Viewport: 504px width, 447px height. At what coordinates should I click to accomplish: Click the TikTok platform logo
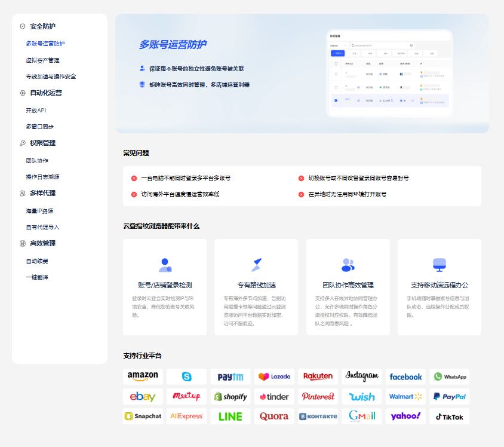pos(449,417)
